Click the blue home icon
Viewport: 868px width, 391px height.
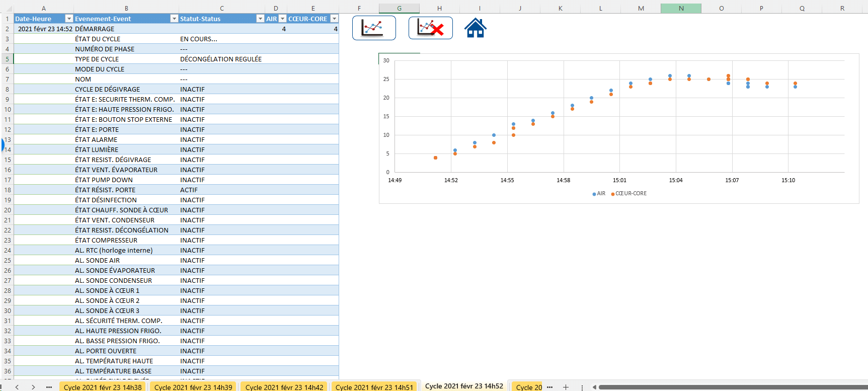(x=475, y=28)
